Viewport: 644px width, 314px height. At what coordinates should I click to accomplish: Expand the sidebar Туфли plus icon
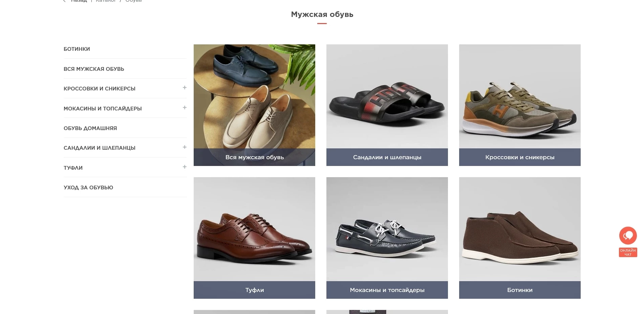tap(185, 167)
